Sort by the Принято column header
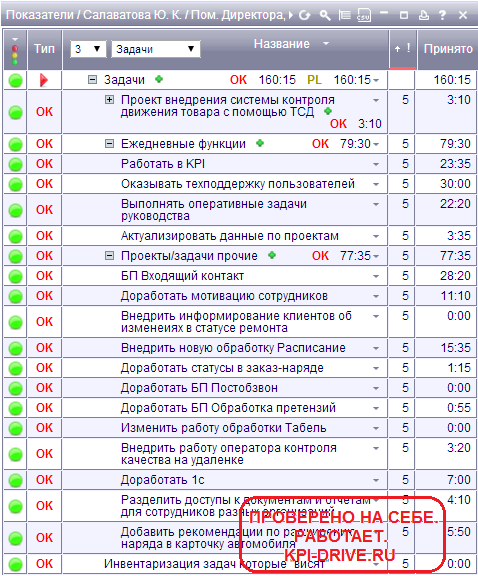The width and height of the screenshot is (478, 576). pos(448,49)
